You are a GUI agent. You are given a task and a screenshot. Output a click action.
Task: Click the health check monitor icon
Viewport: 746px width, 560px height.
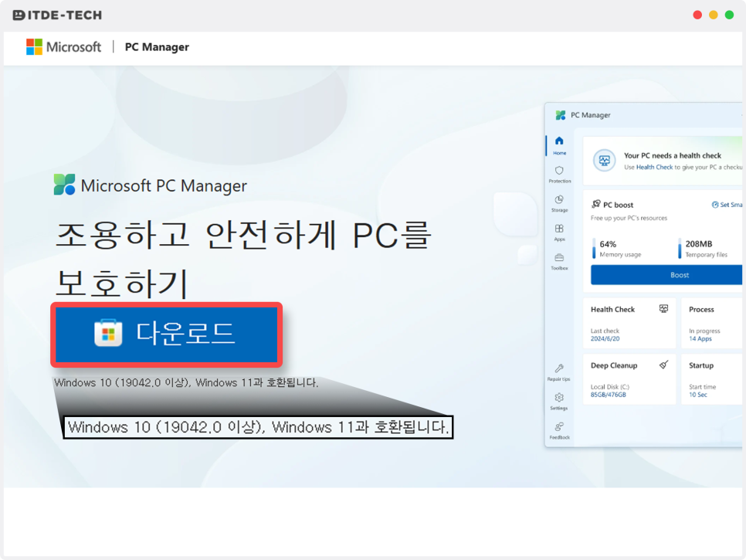604,161
